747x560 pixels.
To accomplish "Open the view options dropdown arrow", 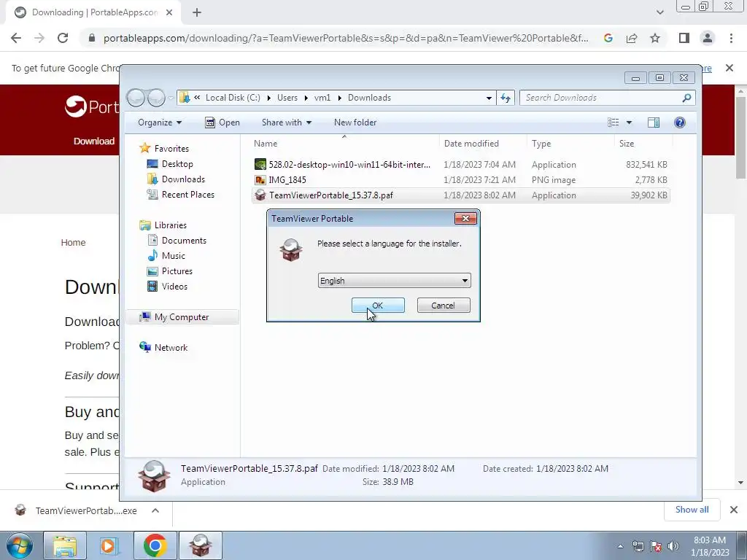I will point(629,122).
